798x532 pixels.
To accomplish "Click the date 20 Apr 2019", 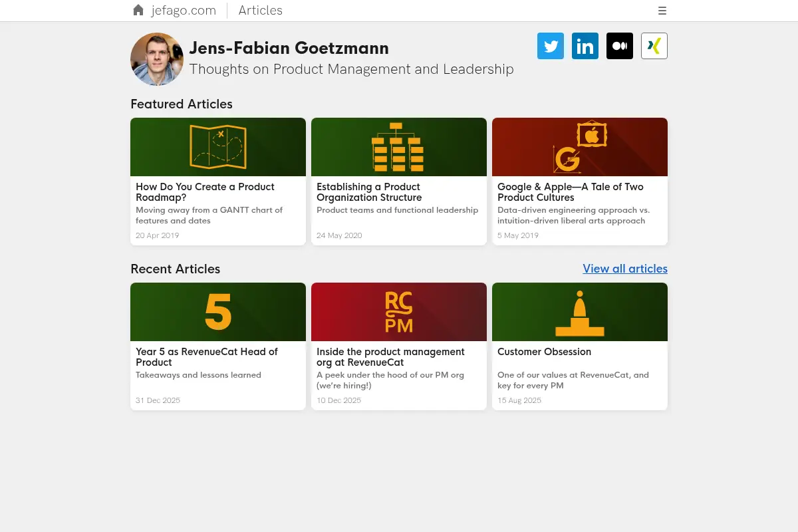I will click(157, 235).
